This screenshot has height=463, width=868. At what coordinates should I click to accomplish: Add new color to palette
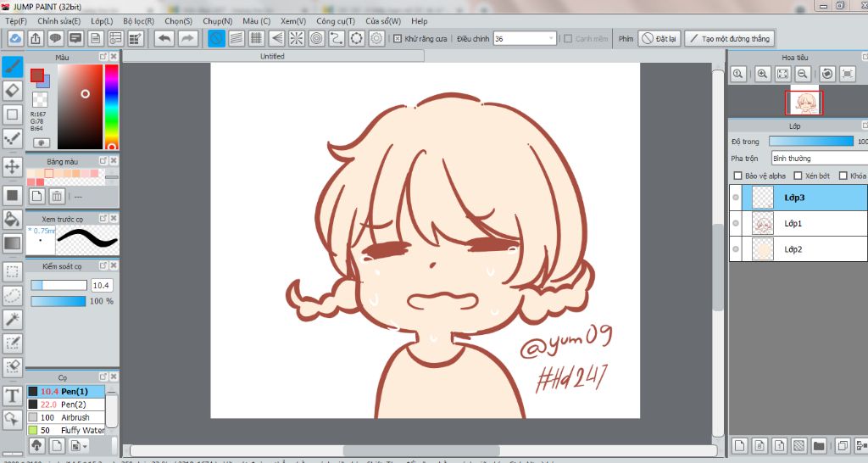pos(36,196)
